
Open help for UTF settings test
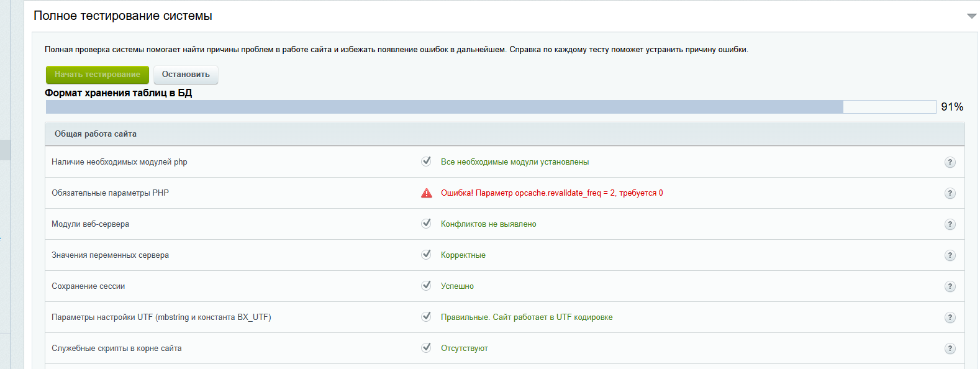pos(950,317)
